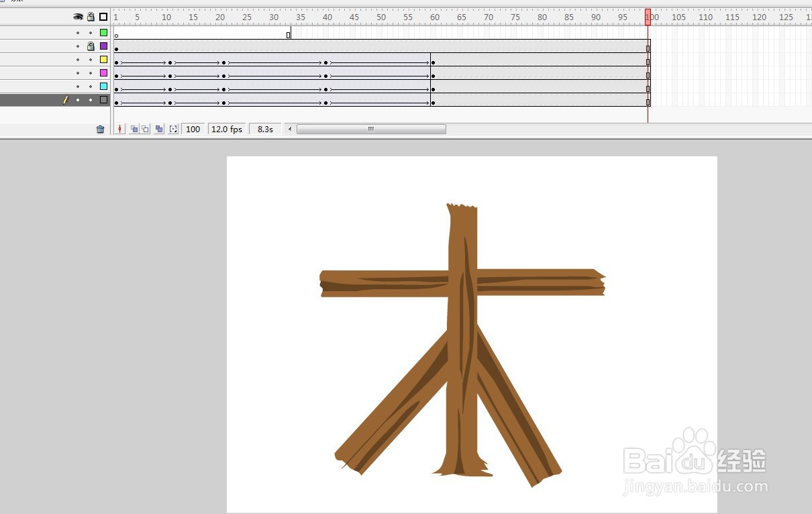Unlock the purple layer via its padlock
This screenshot has width=812, height=514.
click(x=91, y=46)
